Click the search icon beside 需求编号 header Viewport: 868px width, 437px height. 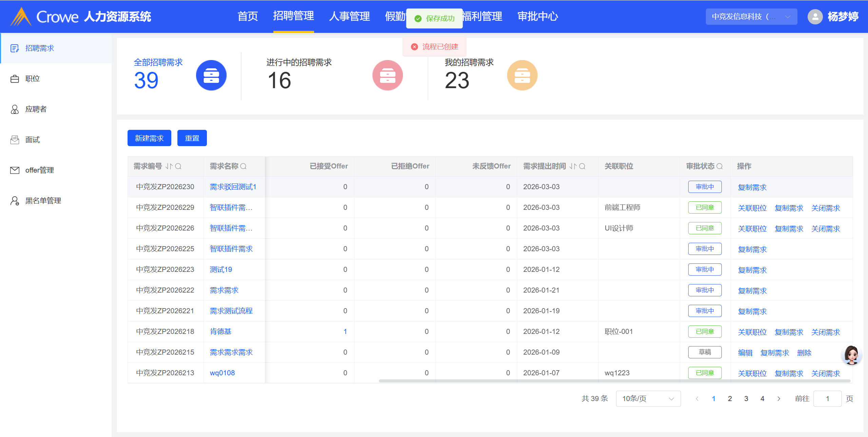pos(178,166)
